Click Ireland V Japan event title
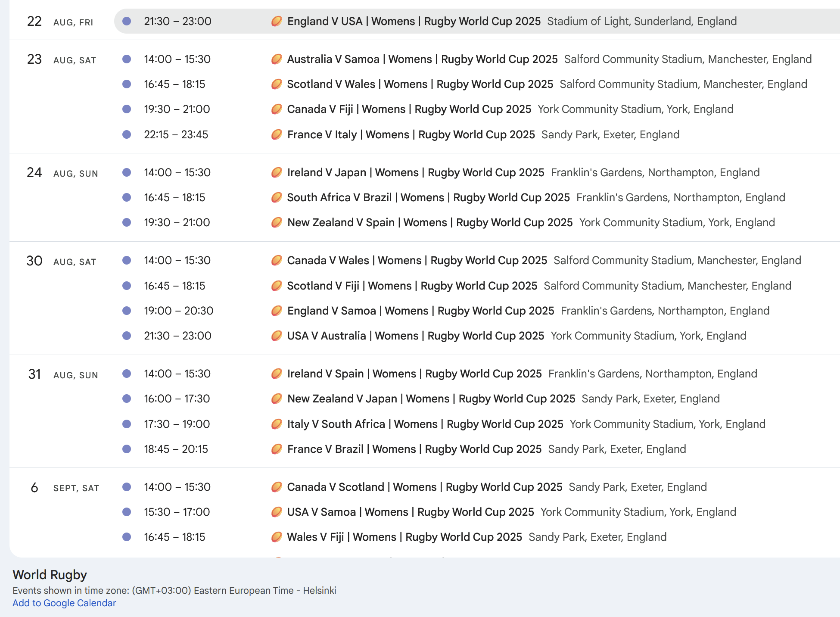 coord(416,172)
